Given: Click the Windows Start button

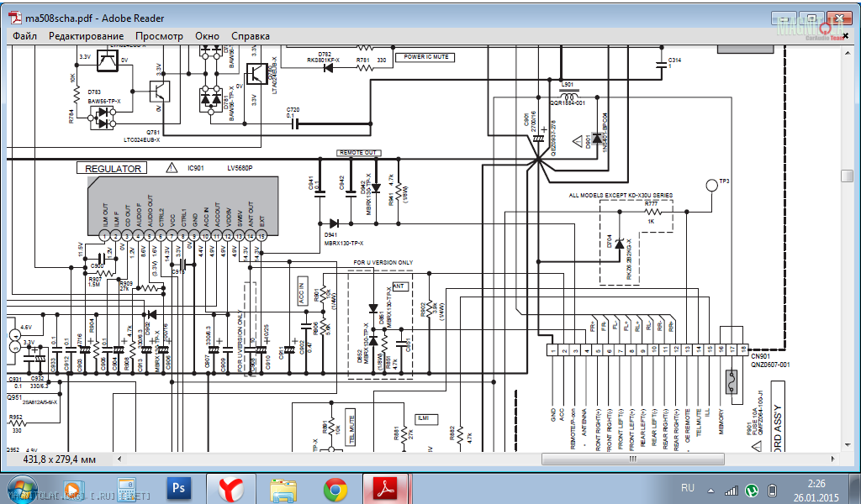Looking at the screenshot, I should (x=20, y=488).
